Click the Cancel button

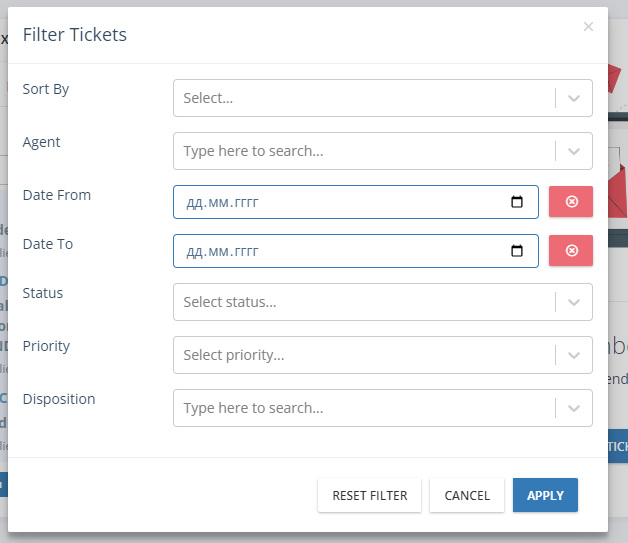(x=467, y=495)
